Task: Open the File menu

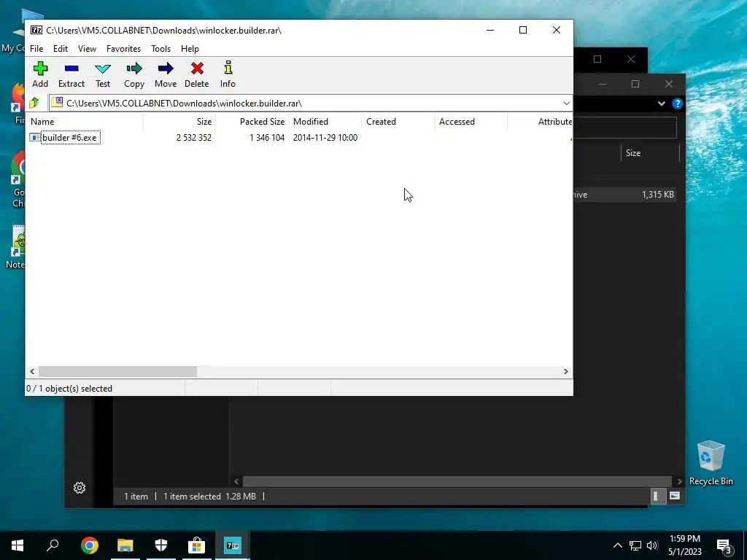Action: [x=36, y=49]
